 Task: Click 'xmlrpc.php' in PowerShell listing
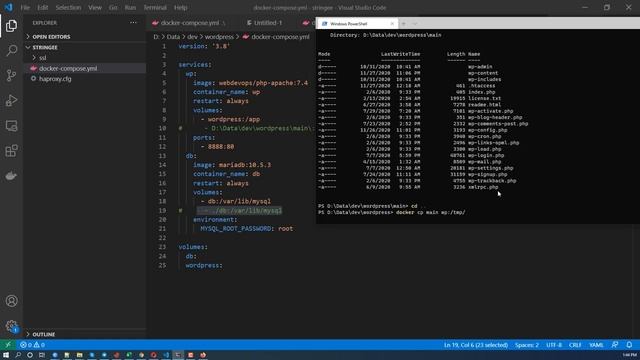click(483, 187)
